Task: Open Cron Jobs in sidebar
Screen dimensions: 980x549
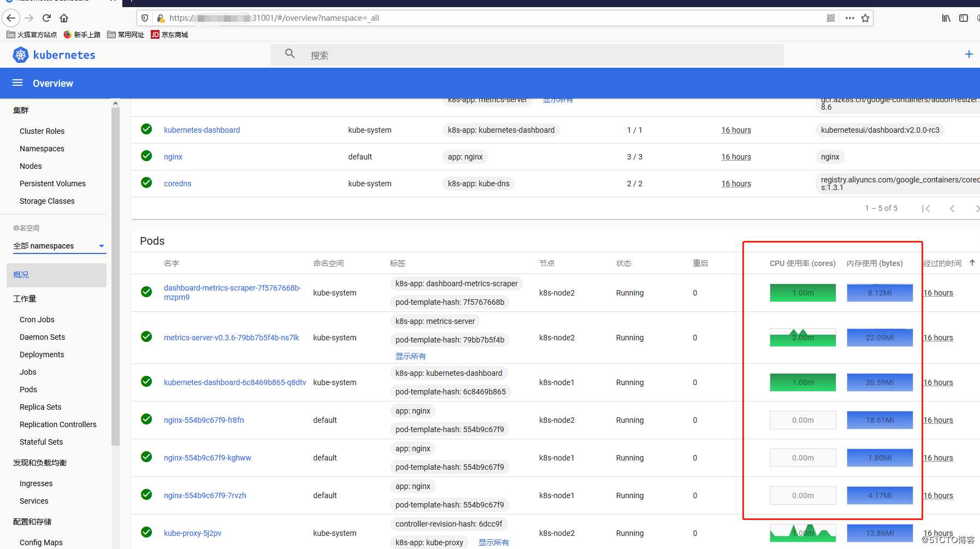Action: 37,320
